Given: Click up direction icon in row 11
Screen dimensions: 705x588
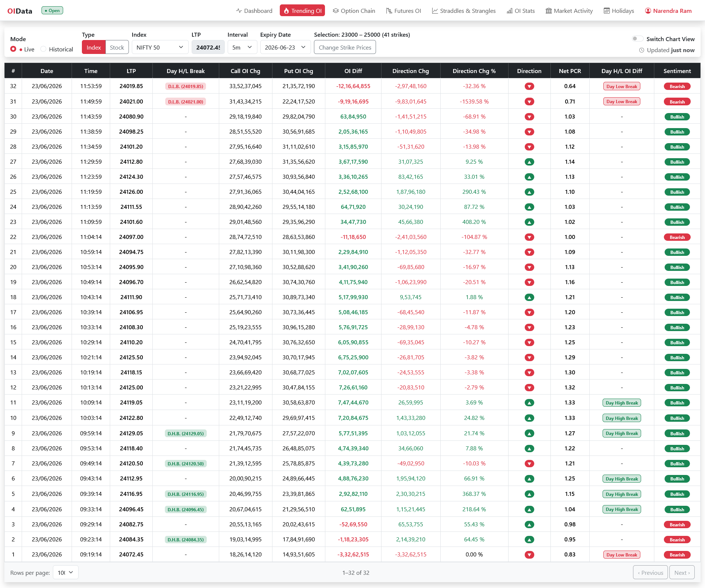Looking at the screenshot, I should tap(529, 403).
